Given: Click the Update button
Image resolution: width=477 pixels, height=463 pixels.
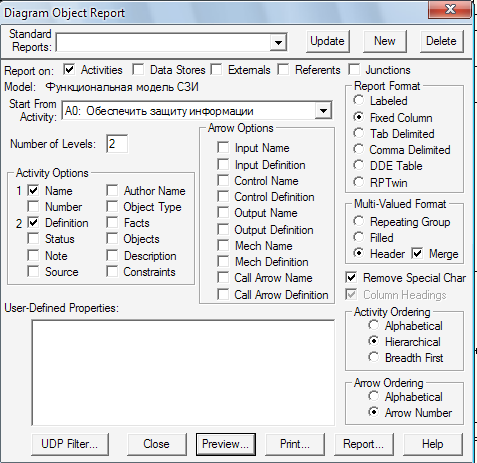Looking at the screenshot, I should [x=327, y=41].
